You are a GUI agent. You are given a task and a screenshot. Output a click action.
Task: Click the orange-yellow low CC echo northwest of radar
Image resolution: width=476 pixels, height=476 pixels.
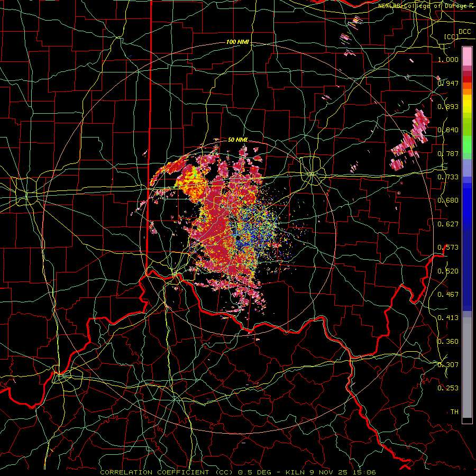point(191,182)
